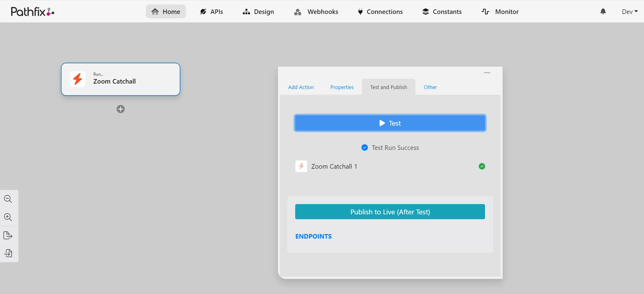
Task: Click the green success check for Zoom Catchall 1
Action: (482, 166)
